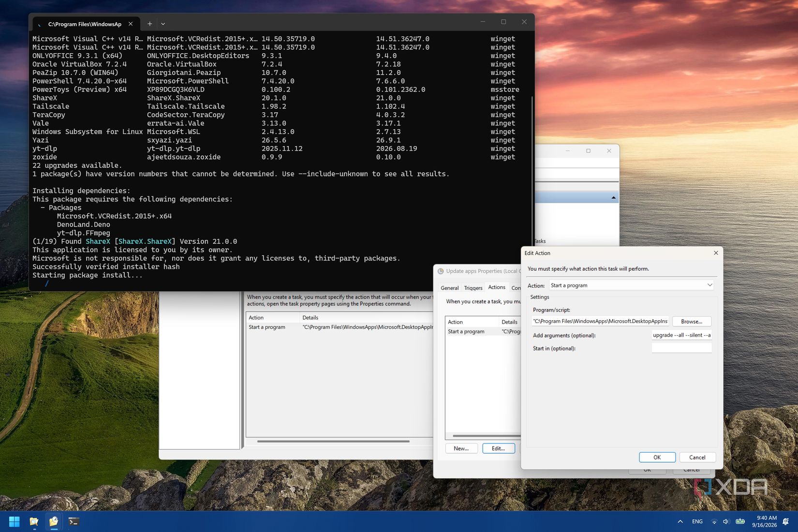Minimize the terminal window
Screen dimensions: 798x532
[x=483, y=22]
